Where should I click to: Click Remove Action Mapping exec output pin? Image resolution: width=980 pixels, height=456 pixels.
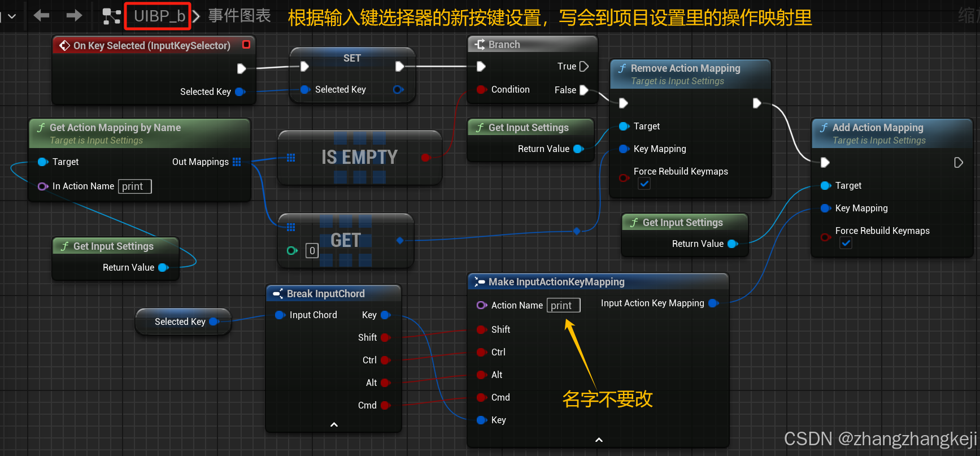[x=757, y=103]
